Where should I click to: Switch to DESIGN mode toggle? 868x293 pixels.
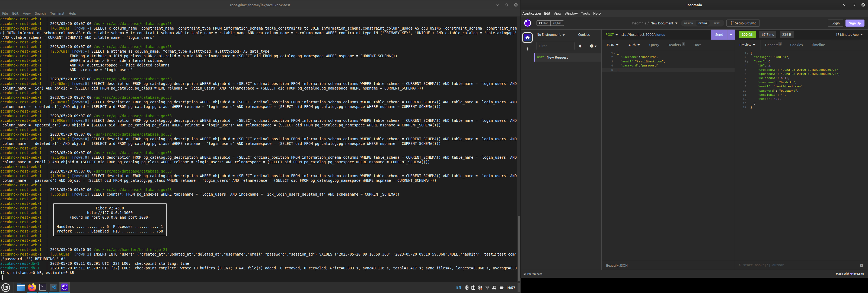click(688, 23)
